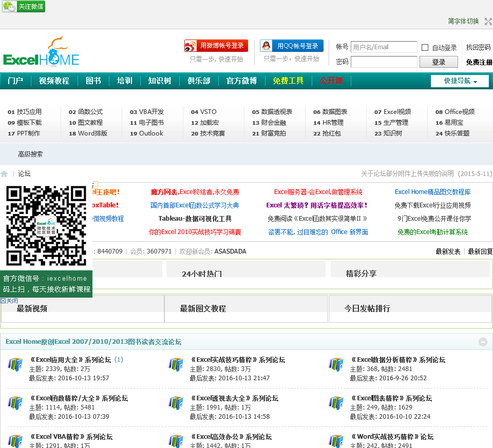This screenshot has height=448, width=493.
Task: Select the 24小时热门 tab
Action: [202, 274]
